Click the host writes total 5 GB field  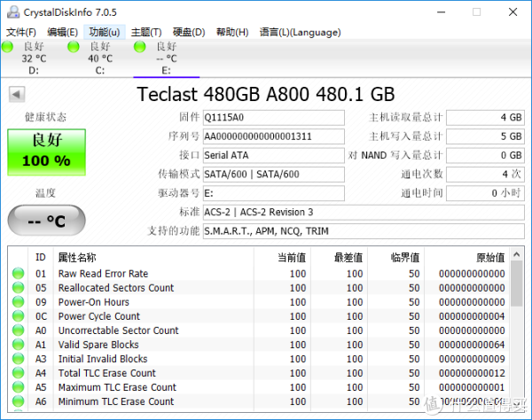coord(485,136)
